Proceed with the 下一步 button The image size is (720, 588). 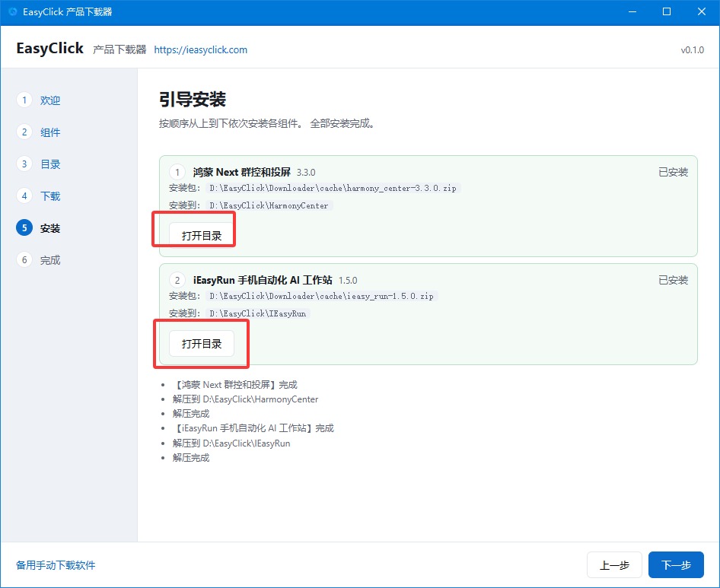coord(676,565)
